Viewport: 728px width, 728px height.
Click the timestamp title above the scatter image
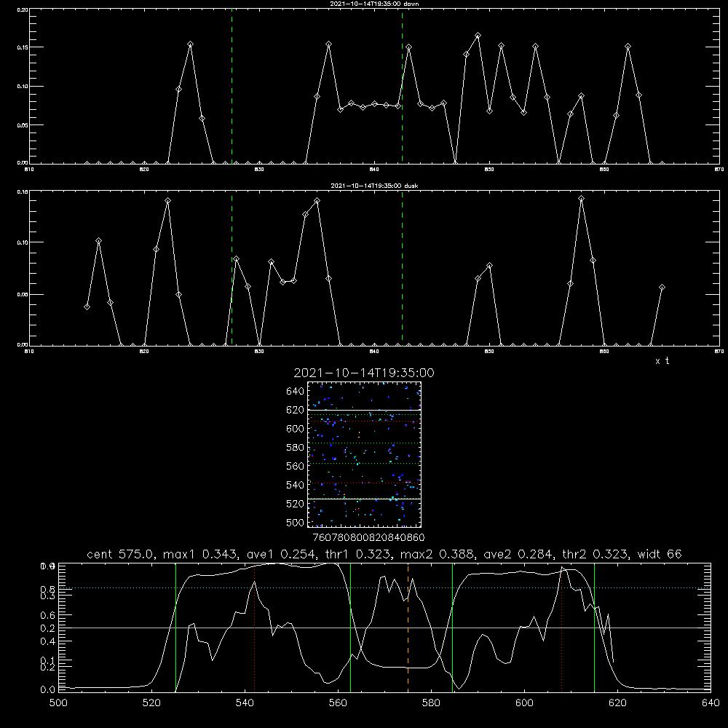tap(364, 373)
